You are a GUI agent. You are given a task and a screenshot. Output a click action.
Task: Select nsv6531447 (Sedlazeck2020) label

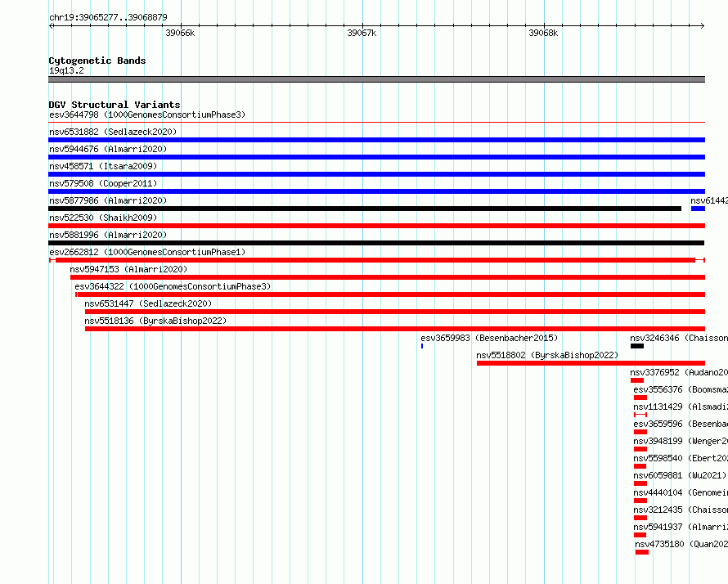pos(148,303)
